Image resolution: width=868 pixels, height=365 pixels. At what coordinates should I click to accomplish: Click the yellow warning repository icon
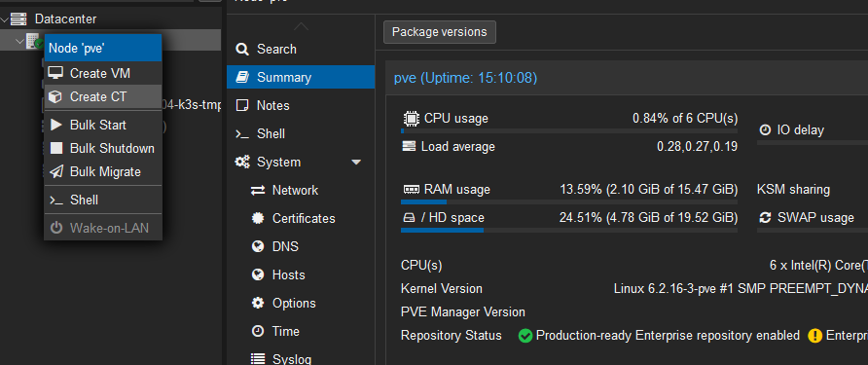tap(814, 336)
